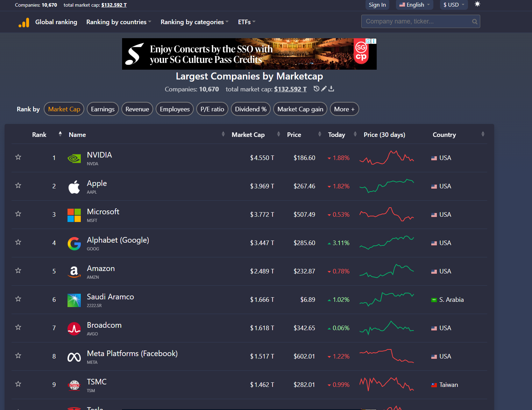The width and height of the screenshot is (532, 410).
Task: Open the Microsoft company link
Action: (x=103, y=212)
